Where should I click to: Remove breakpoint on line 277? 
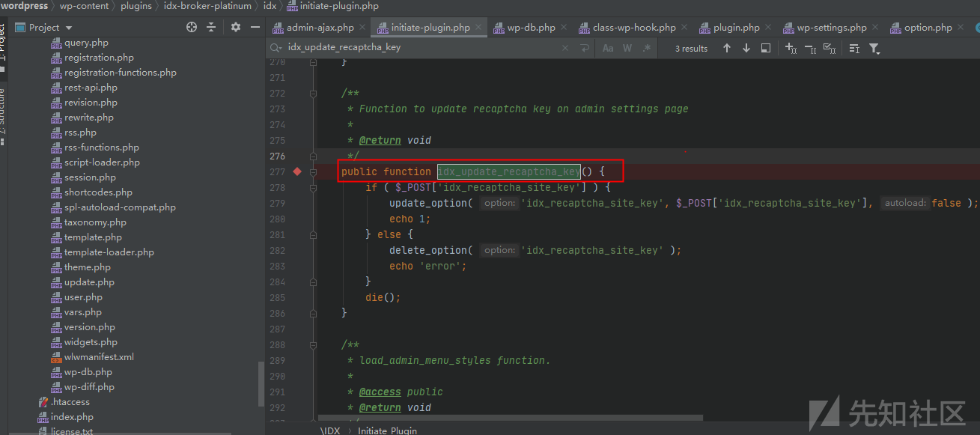[x=297, y=171]
